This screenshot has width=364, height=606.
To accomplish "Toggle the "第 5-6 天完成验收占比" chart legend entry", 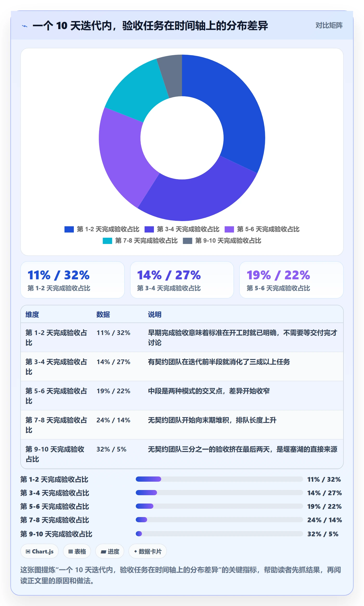I will (x=262, y=229).
